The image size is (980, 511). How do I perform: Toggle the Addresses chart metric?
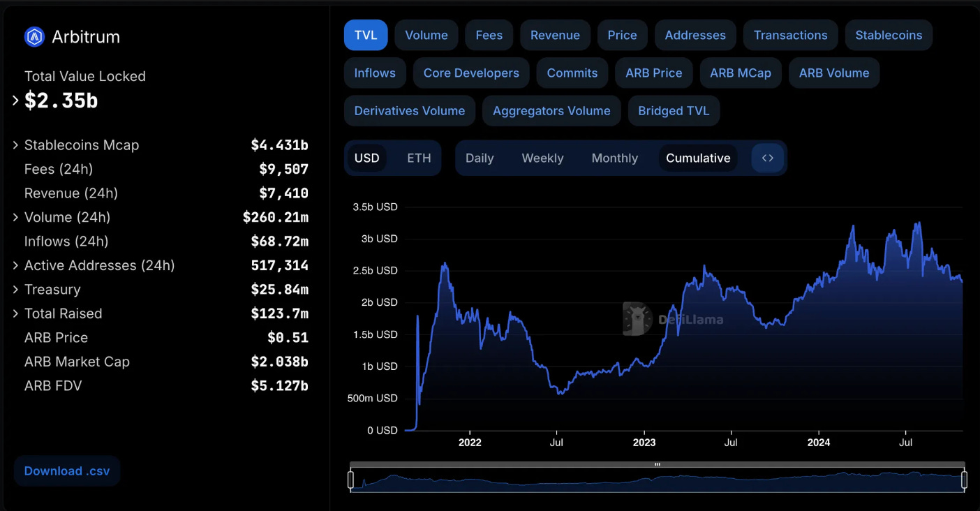(695, 35)
